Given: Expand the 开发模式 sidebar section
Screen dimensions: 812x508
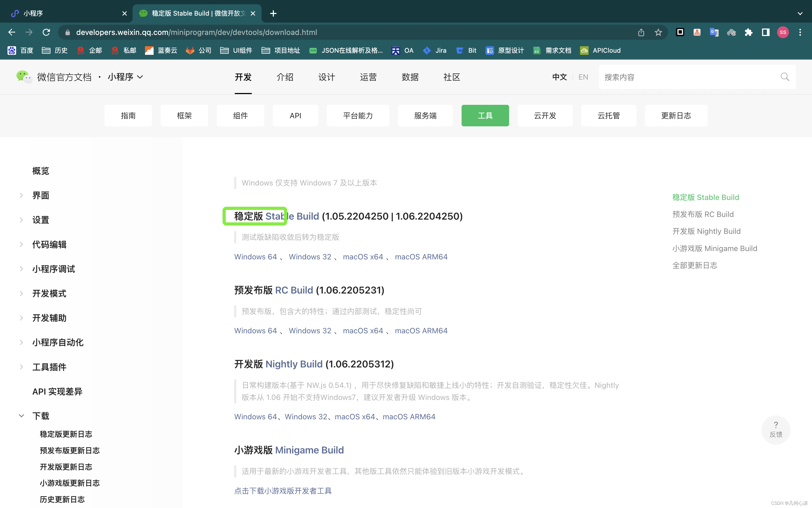Looking at the screenshot, I should (21, 293).
